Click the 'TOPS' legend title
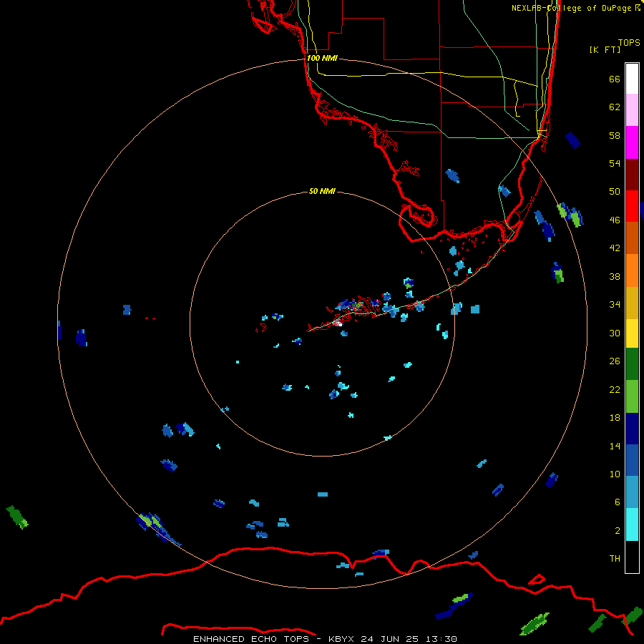 point(629,43)
